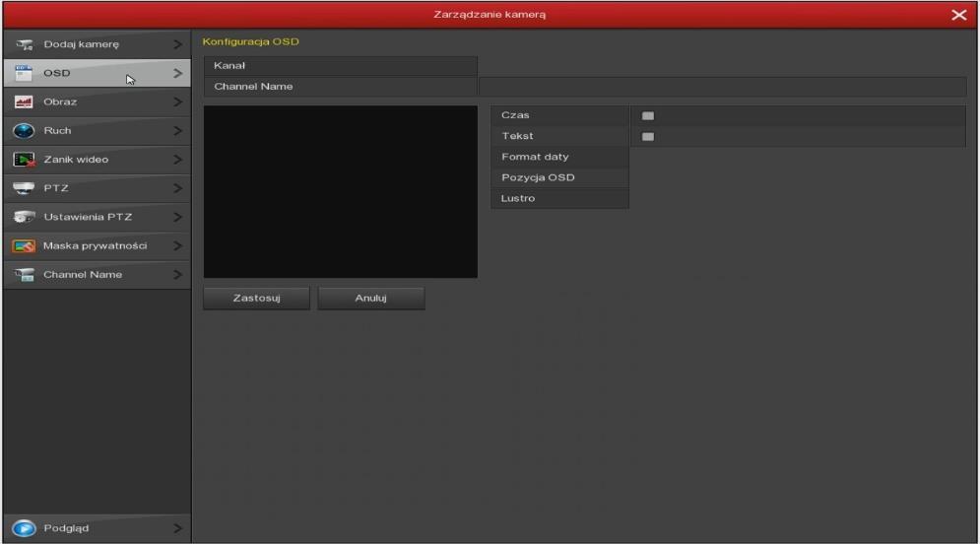Click the black camera preview area
This screenshot has height=544, width=980.
point(341,191)
